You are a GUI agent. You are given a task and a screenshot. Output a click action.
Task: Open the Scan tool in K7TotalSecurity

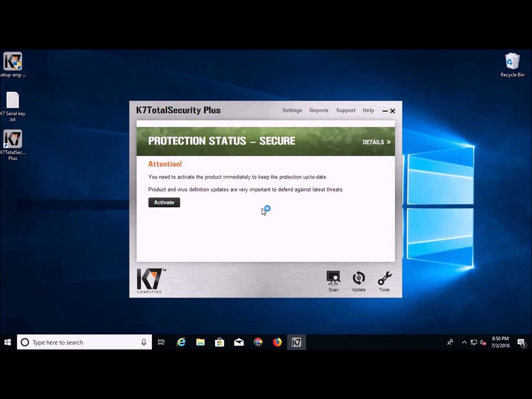(x=333, y=282)
